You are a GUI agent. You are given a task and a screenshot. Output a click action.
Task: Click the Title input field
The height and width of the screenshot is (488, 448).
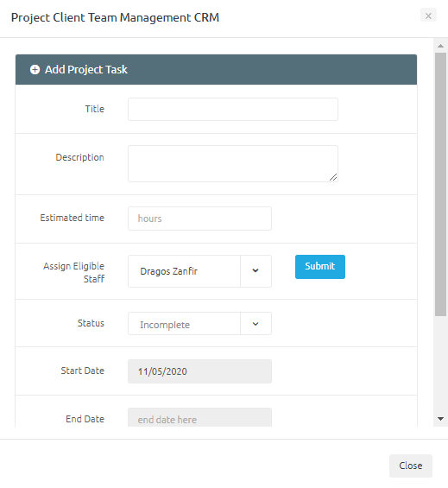tap(233, 109)
